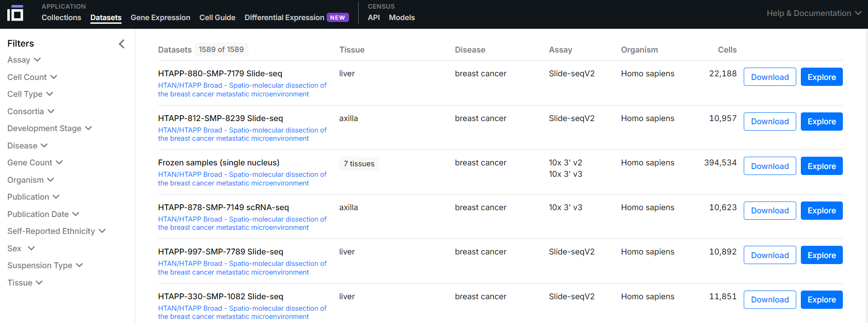The image size is (868, 323).
Task: Expand the Tissue filter in the sidebar
Action: point(25,283)
